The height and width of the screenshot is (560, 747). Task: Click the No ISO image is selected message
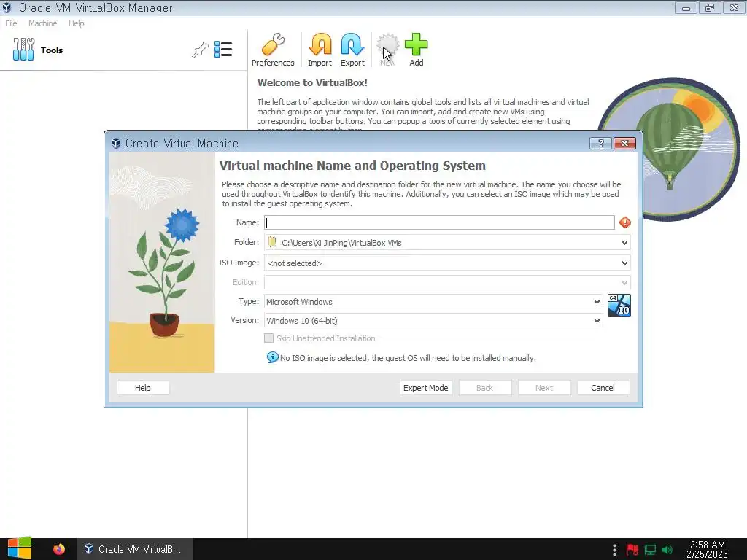click(408, 357)
